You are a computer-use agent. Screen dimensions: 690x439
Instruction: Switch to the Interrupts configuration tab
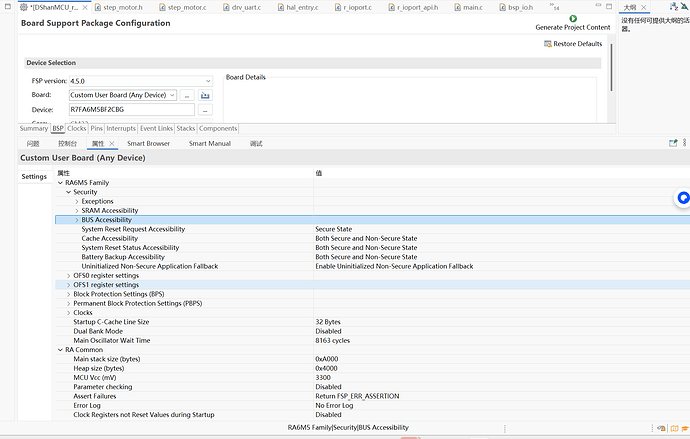(x=121, y=128)
